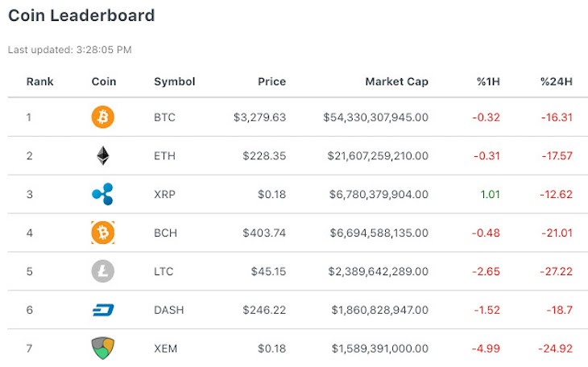
Task: Sort by %24H column header
Action: pyautogui.click(x=556, y=81)
